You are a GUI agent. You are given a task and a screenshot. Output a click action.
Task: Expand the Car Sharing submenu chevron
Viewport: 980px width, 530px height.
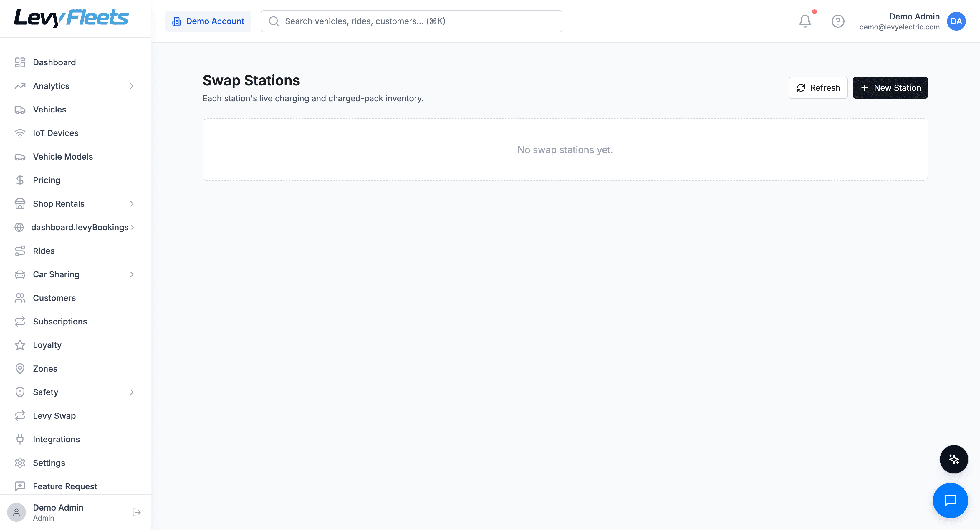(132, 275)
